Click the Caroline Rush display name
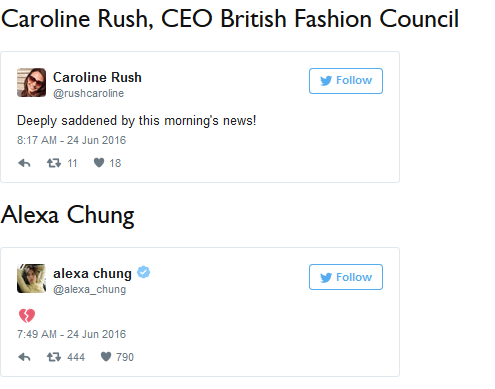This screenshot has height=389, width=495. pos(97,77)
